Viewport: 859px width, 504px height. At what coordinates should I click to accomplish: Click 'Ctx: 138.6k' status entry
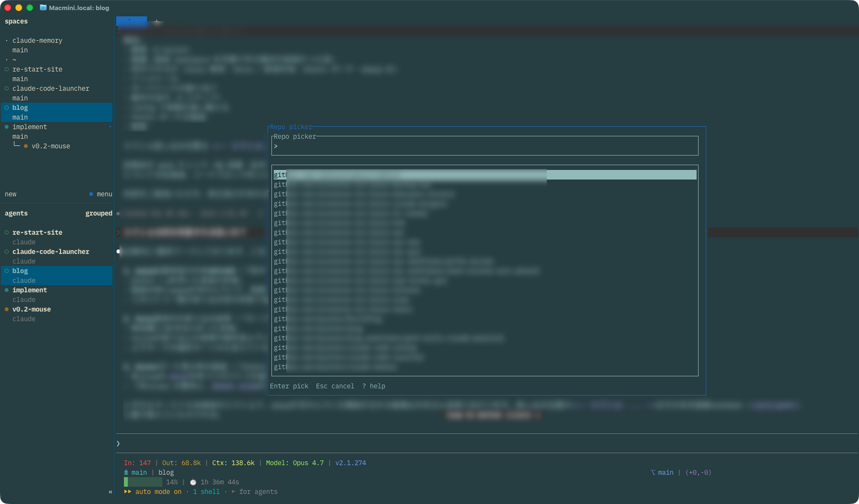coord(233,463)
